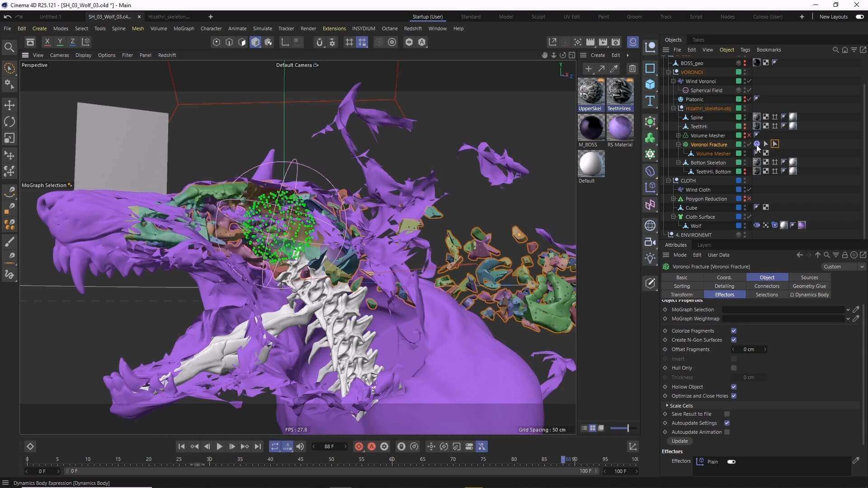Viewport: 868px width, 488px height.
Task: Adjust the material thumbnail size slider
Action: (x=627, y=428)
